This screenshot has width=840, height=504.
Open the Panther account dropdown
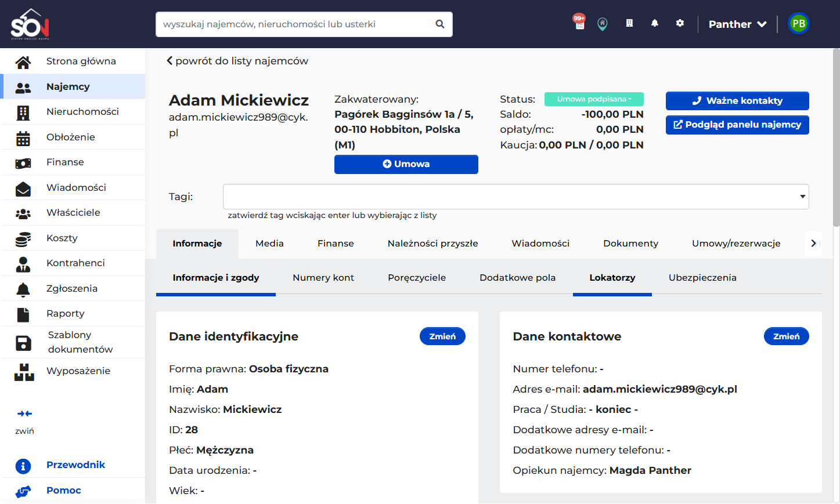[737, 24]
